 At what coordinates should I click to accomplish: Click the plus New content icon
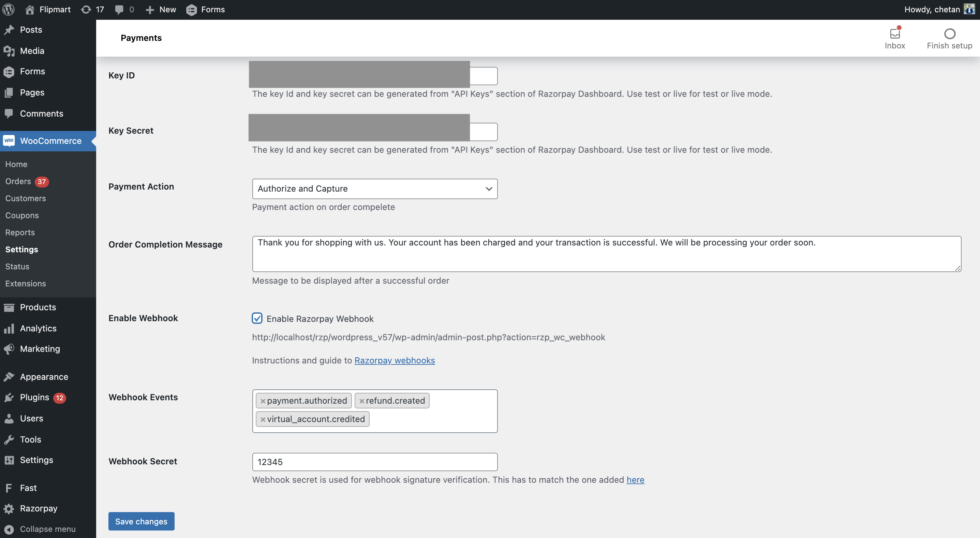tap(150, 10)
